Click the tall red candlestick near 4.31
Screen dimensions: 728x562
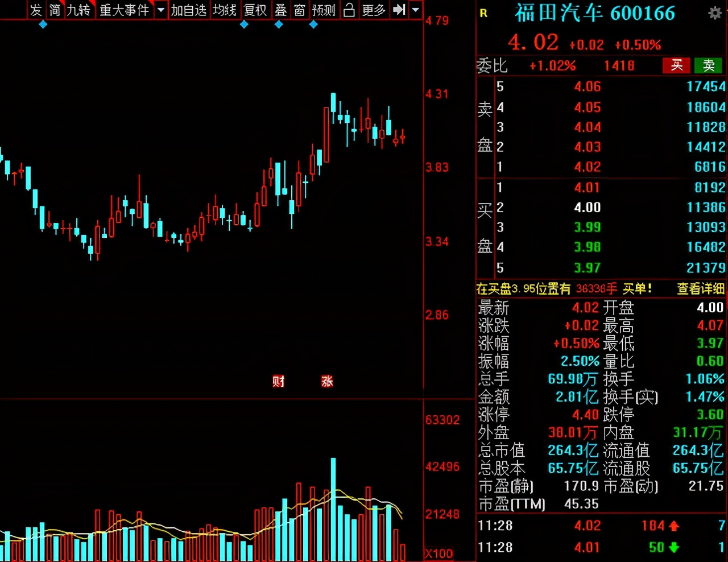coord(326,135)
